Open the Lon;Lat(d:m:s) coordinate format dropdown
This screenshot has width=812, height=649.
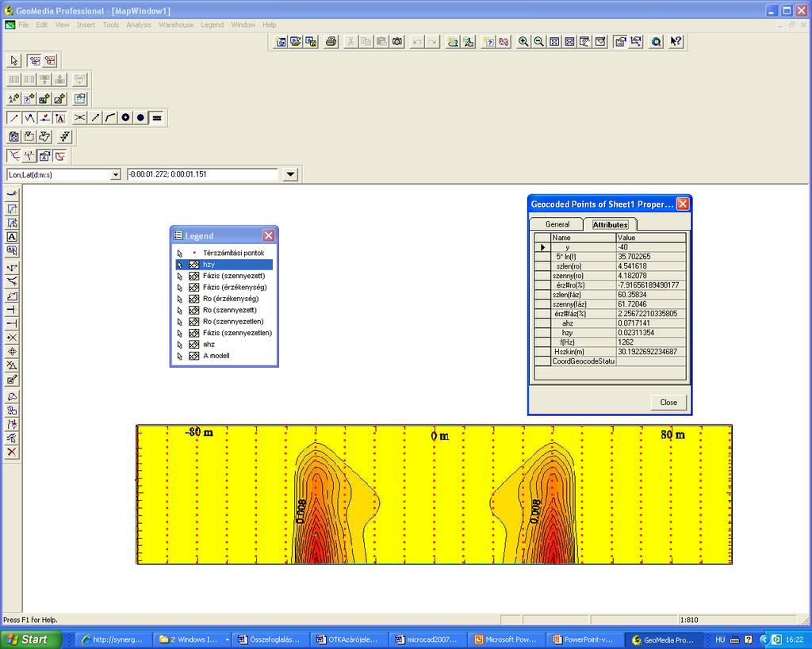[116, 175]
